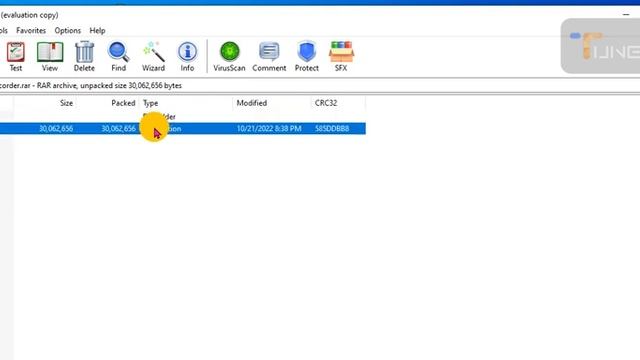Open the Find magnifier tool
Screen dimensions: 640x360
point(118,57)
